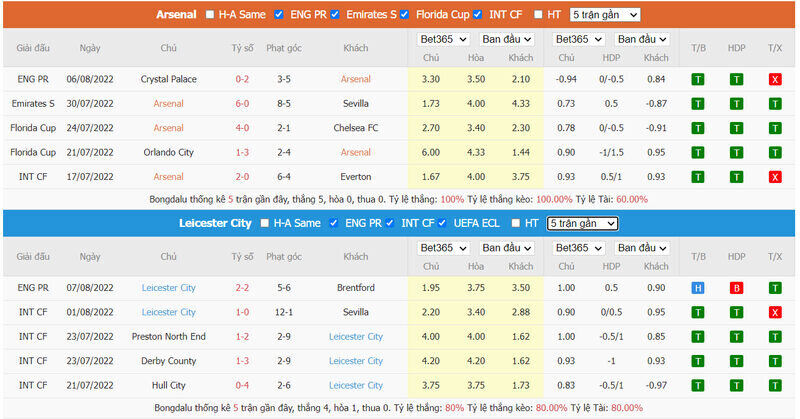Image resolution: width=800 pixels, height=419 pixels.
Task: Click T/B green T badge in 01/08/2022 Sevilla row
Action: point(697,312)
